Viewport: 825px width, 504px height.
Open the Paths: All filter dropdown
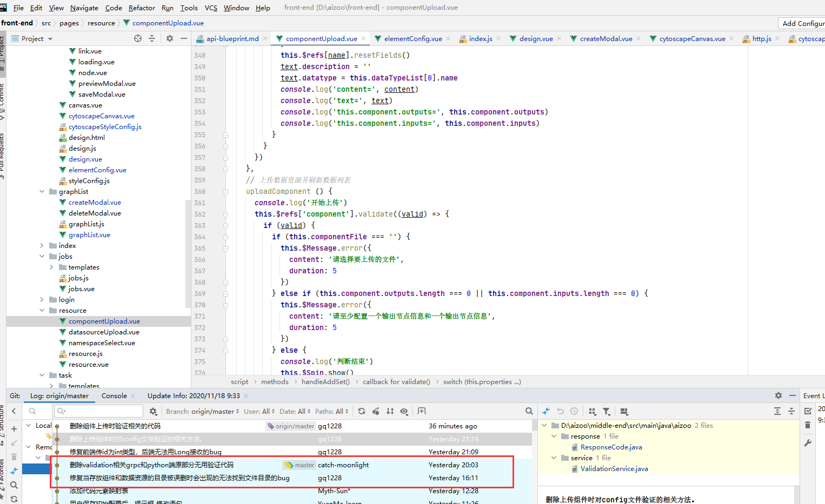[331, 411]
